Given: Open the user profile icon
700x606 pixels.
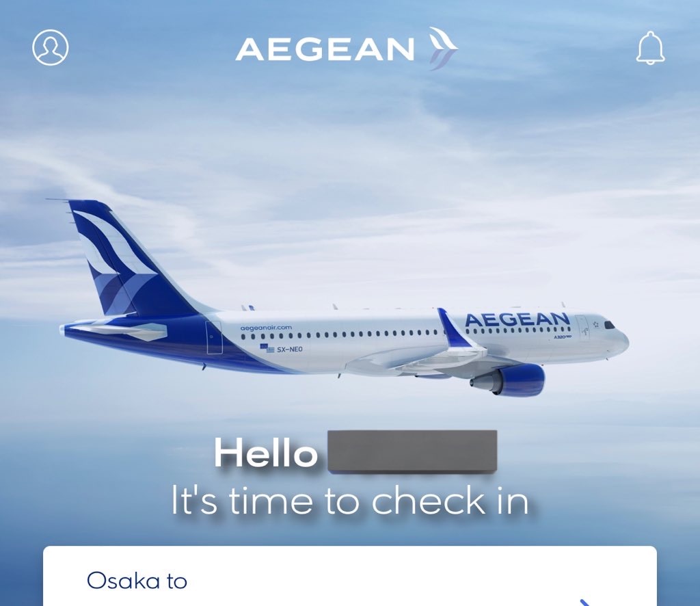Looking at the screenshot, I should (51, 47).
